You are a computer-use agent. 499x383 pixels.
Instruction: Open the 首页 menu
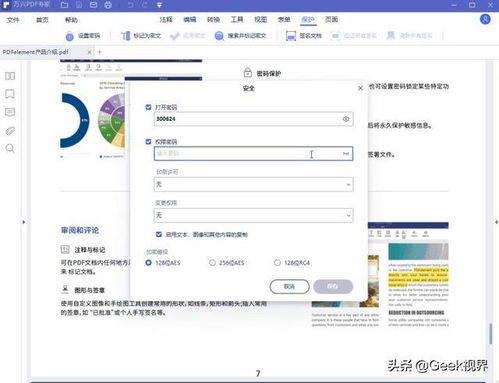tap(42, 20)
